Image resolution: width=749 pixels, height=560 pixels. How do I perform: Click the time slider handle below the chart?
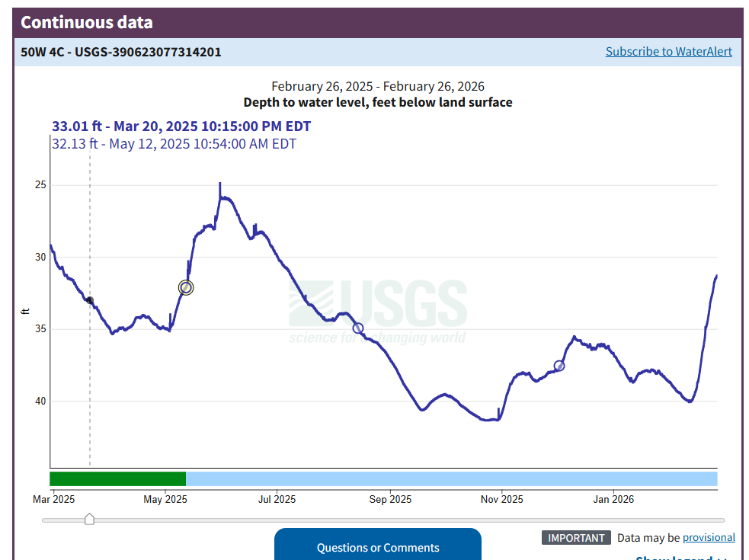(x=89, y=520)
